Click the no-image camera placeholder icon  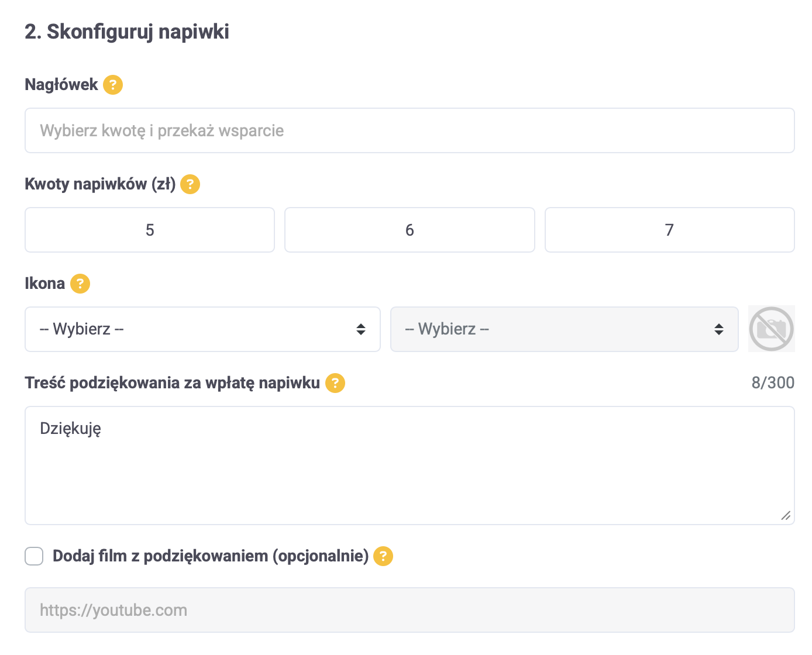coord(771,329)
